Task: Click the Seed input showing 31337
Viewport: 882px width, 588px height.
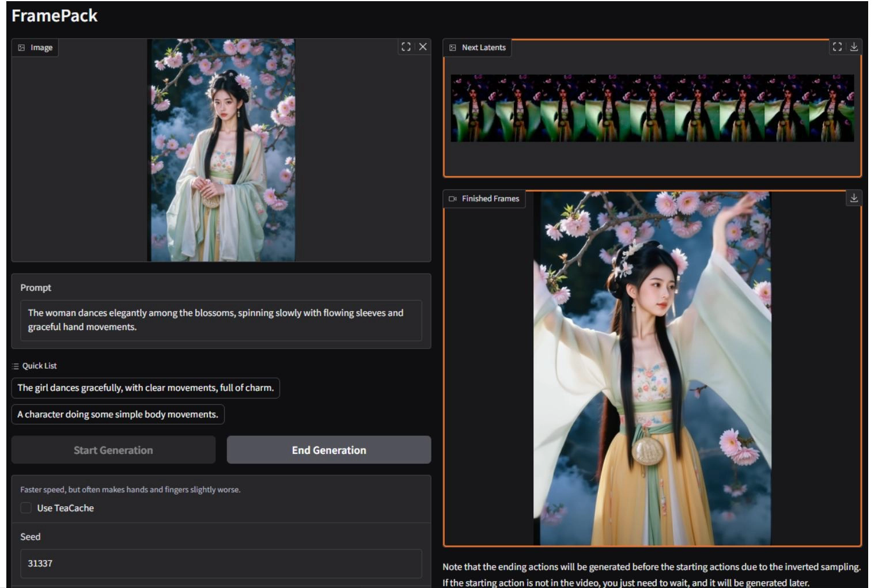Action: 221,563
